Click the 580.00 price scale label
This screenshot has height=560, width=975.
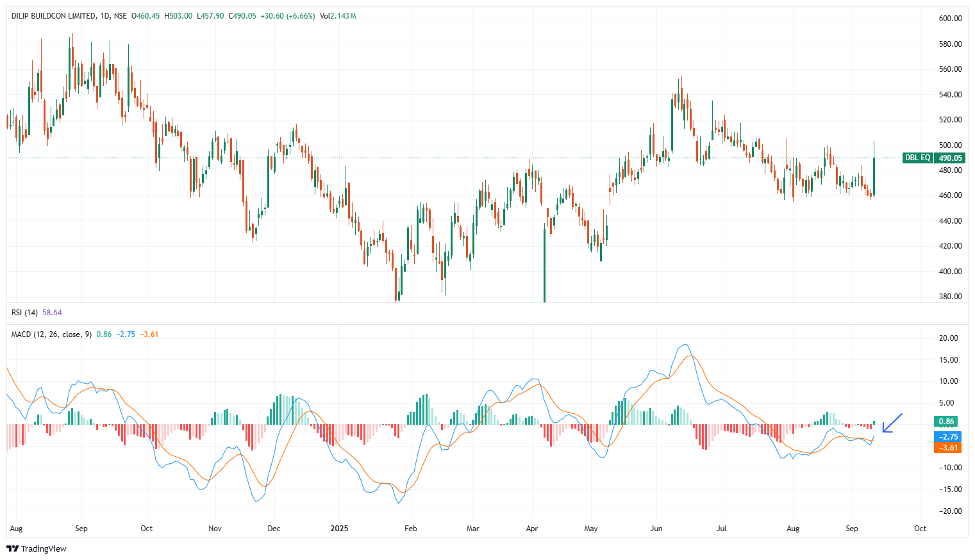[x=951, y=44]
